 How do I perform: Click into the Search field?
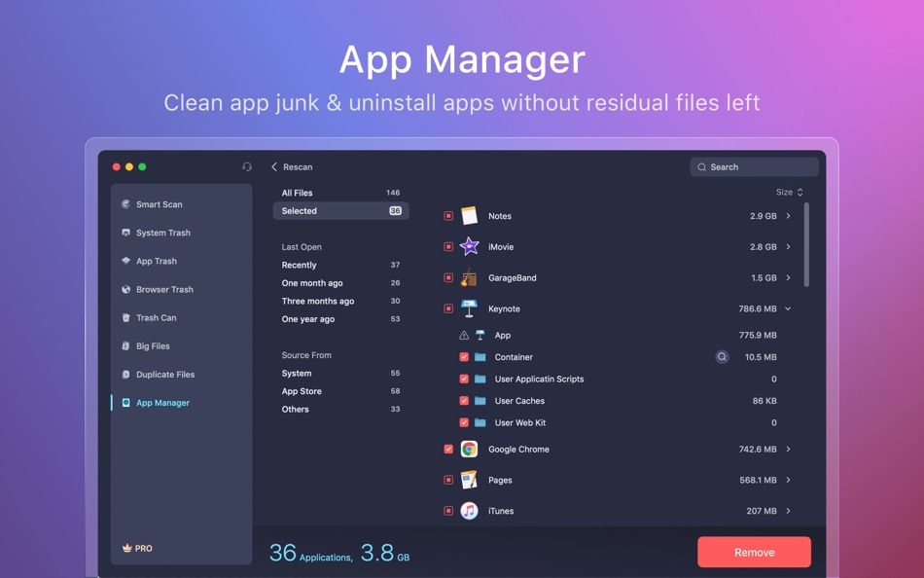coord(755,167)
